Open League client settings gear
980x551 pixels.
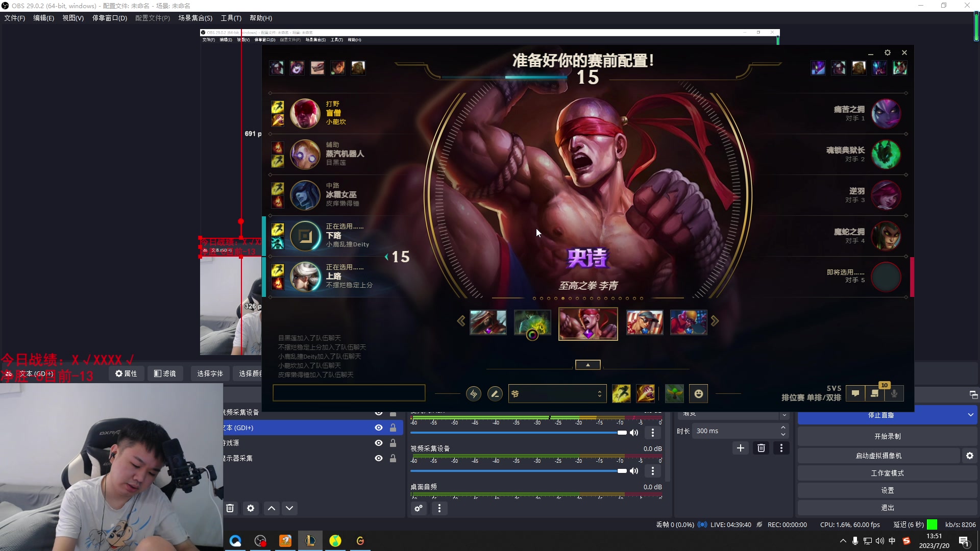click(x=888, y=53)
